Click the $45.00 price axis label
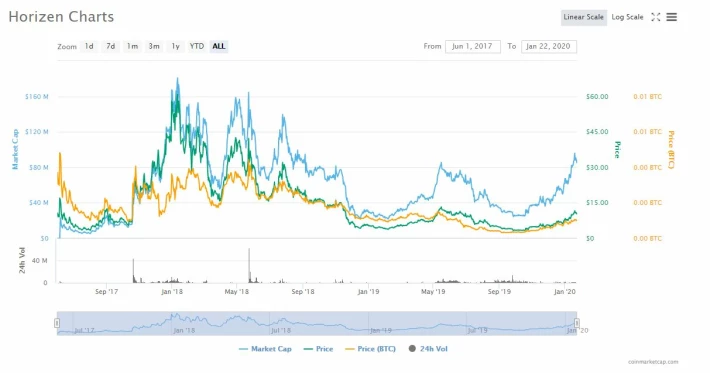Viewport: 710px width, 373px height. tap(597, 132)
